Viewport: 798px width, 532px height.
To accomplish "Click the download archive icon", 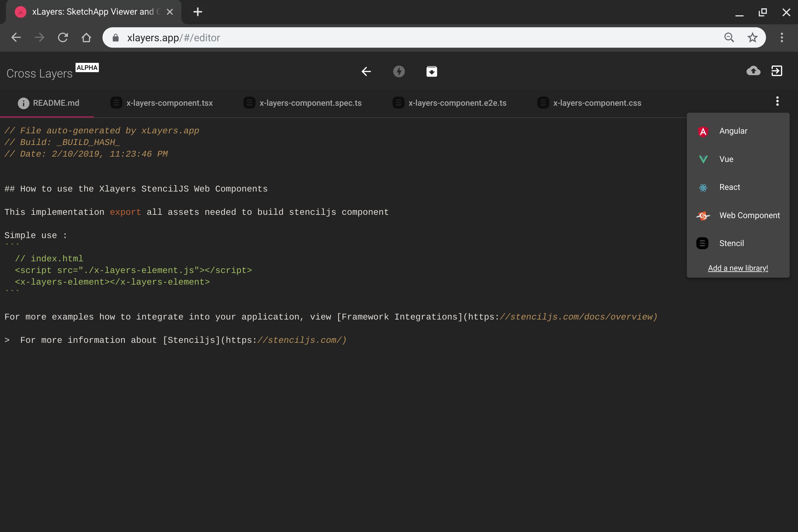I will tap(432, 71).
